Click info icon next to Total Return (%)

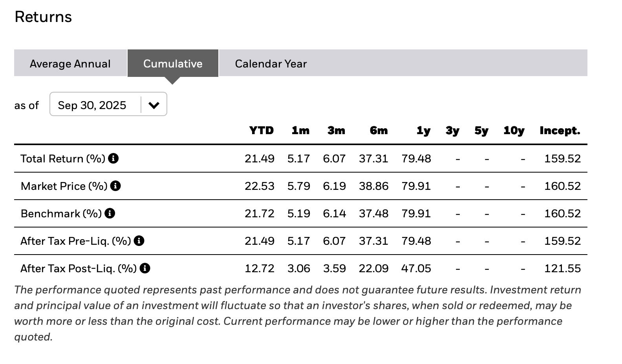[x=113, y=158]
